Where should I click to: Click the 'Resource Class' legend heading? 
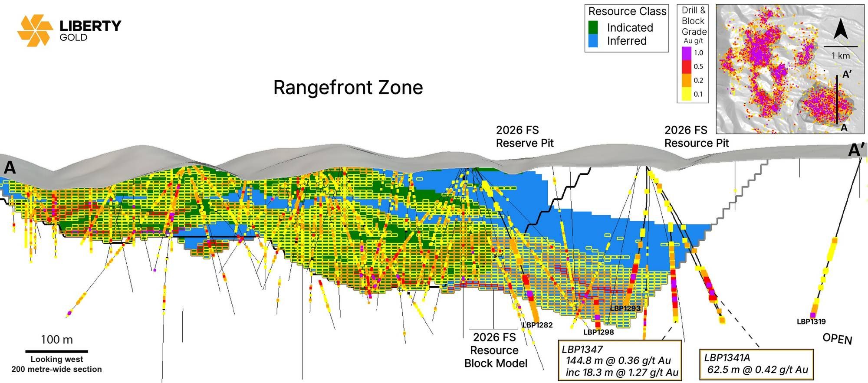pos(627,11)
